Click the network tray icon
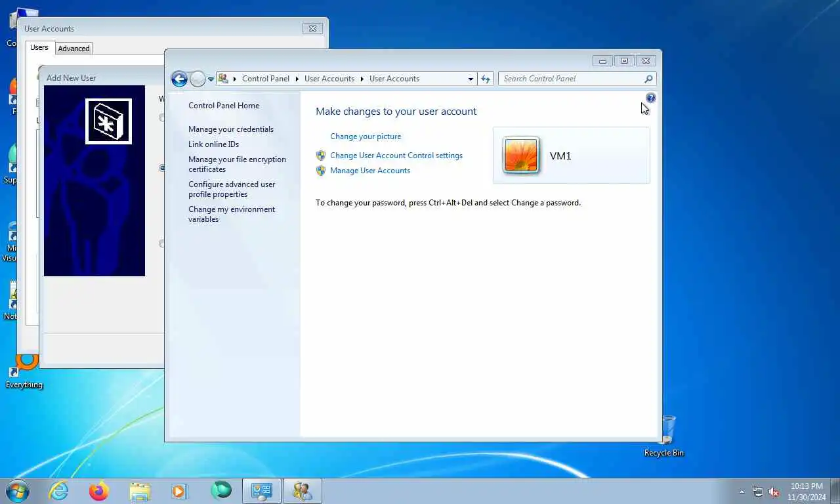 click(x=758, y=492)
